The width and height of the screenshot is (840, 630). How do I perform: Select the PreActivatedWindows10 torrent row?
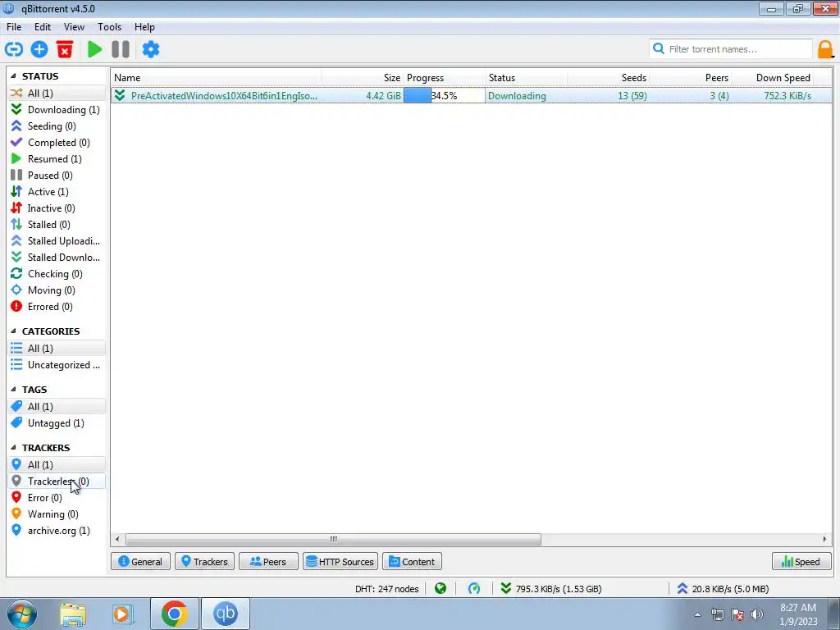[x=472, y=96]
